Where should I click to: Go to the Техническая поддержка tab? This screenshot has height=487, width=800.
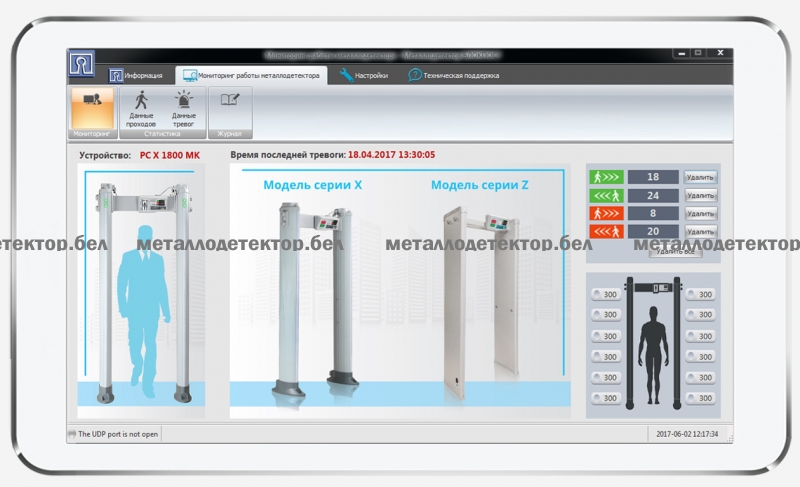point(453,75)
